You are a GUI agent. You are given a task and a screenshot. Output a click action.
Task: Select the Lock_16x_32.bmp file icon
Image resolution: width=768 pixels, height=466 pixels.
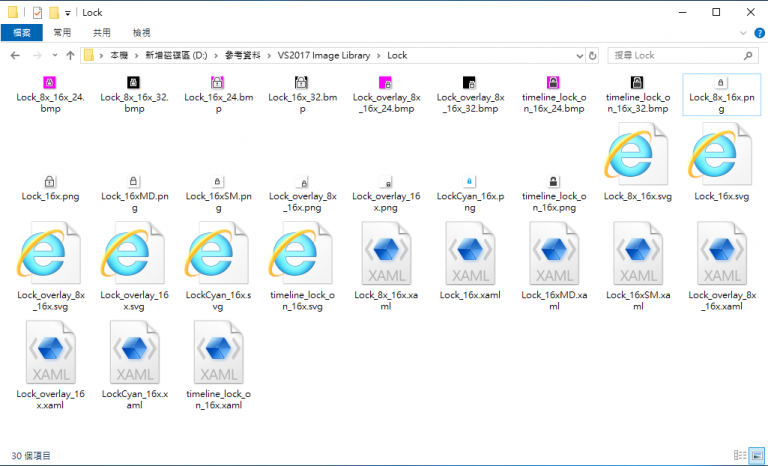coord(301,83)
